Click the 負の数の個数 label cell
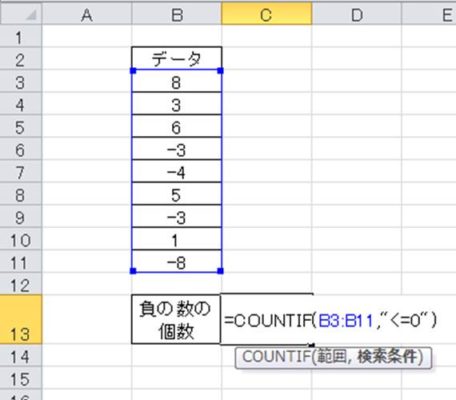Screen dimensions: 456x400 [176, 319]
